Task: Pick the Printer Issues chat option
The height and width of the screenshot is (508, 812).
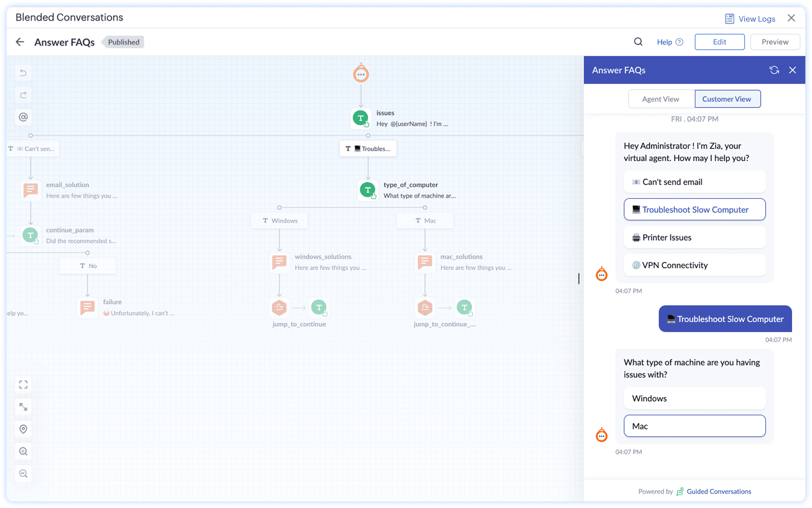Action: tap(694, 238)
